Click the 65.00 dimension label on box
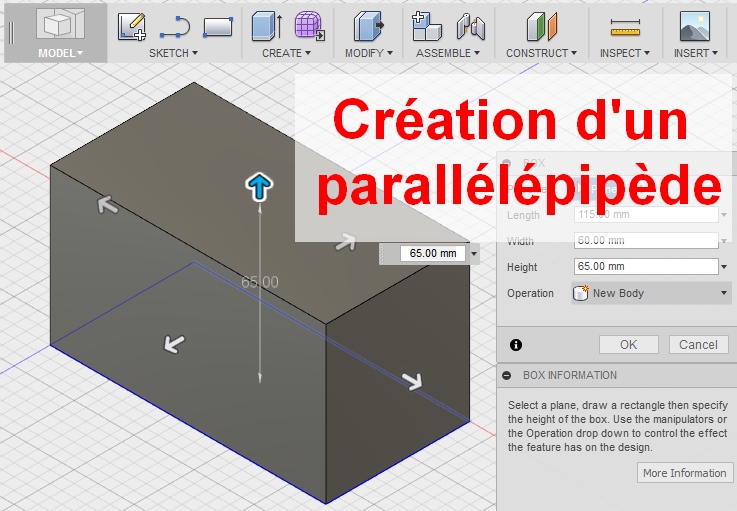The width and height of the screenshot is (737, 511). 259,282
